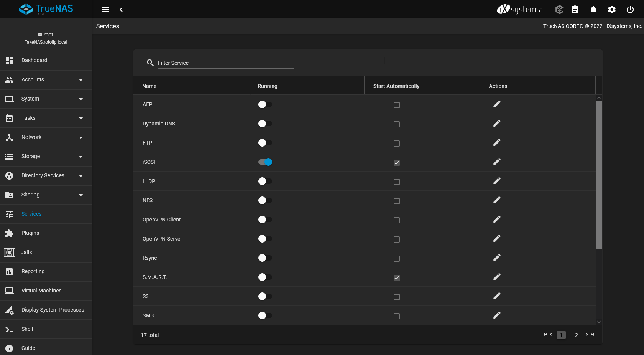The image size is (644, 355).
Task: Click the TrueNAS CORE logo
Action: (x=46, y=9)
